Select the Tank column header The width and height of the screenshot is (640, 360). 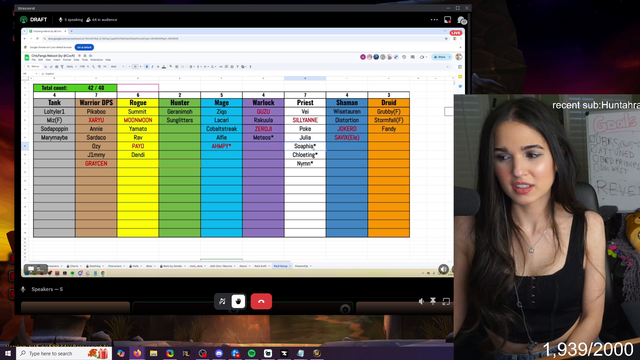click(x=54, y=103)
